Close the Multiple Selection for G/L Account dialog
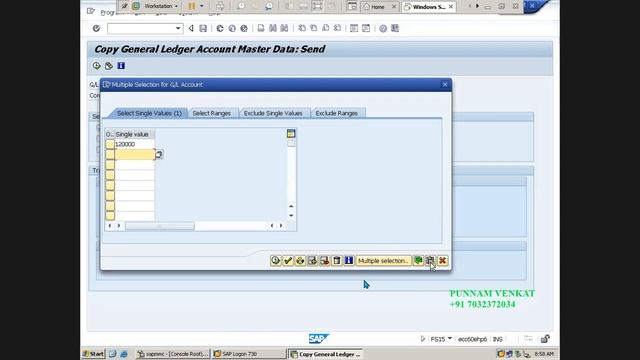The image size is (640, 360). click(x=445, y=84)
